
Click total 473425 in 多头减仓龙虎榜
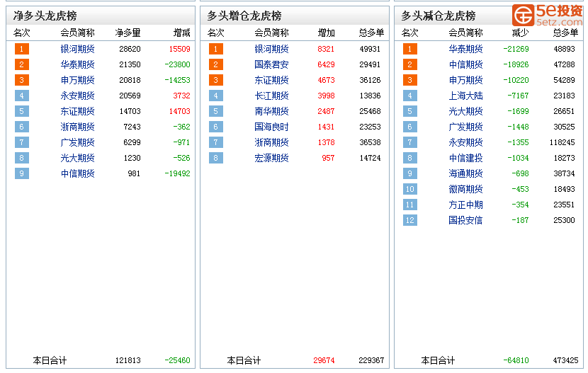click(x=565, y=361)
